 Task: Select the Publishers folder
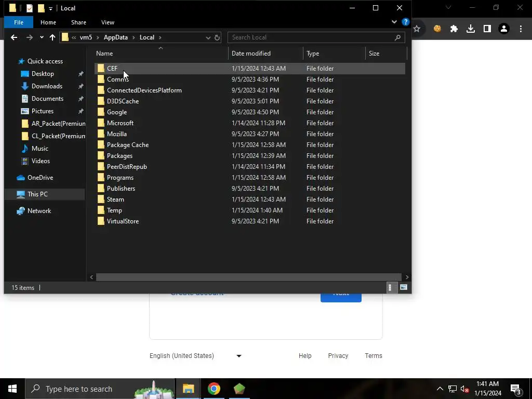[x=250, y=188]
